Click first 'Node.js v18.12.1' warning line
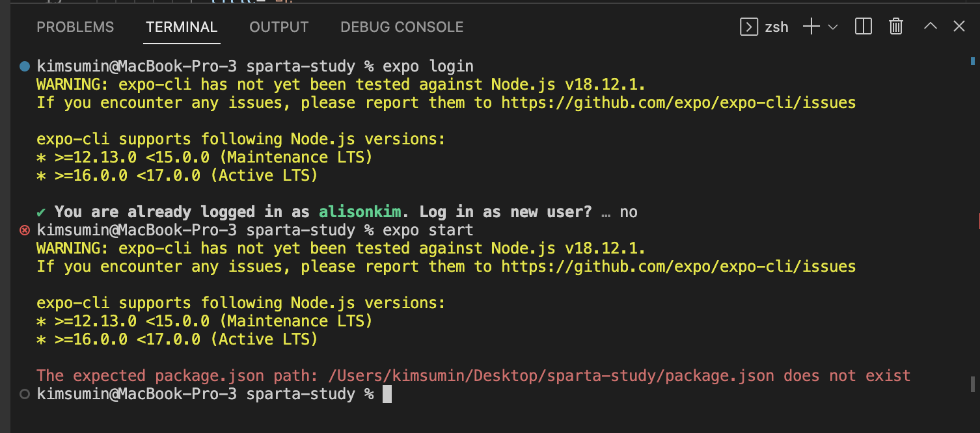980x433 pixels. [x=341, y=85]
